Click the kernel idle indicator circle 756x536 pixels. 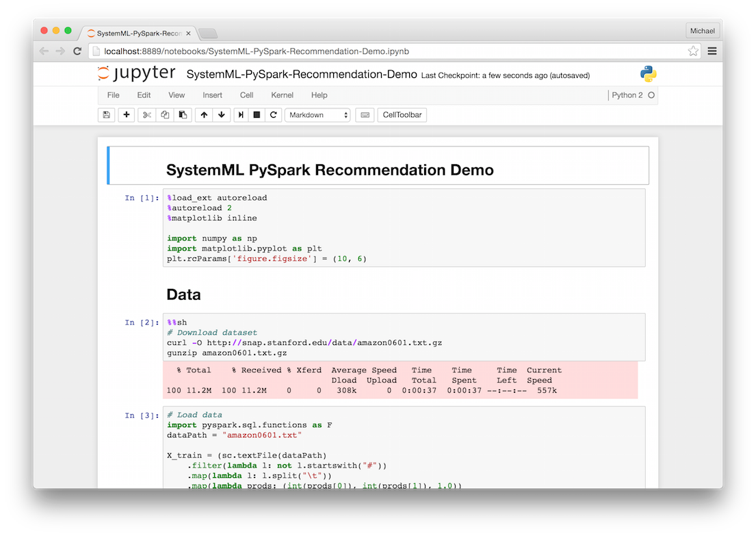tap(651, 95)
